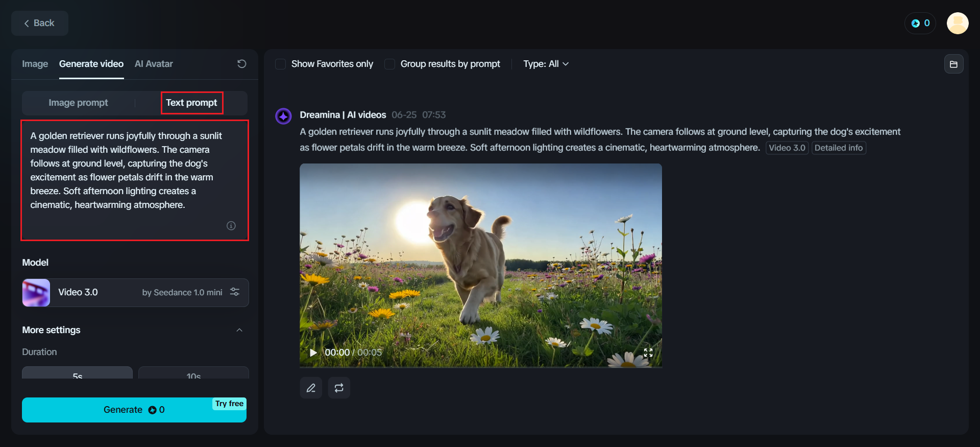The height and width of the screenshot is (447, 980).
Task: Click the Generate button
Action: (x=134, y=410)
